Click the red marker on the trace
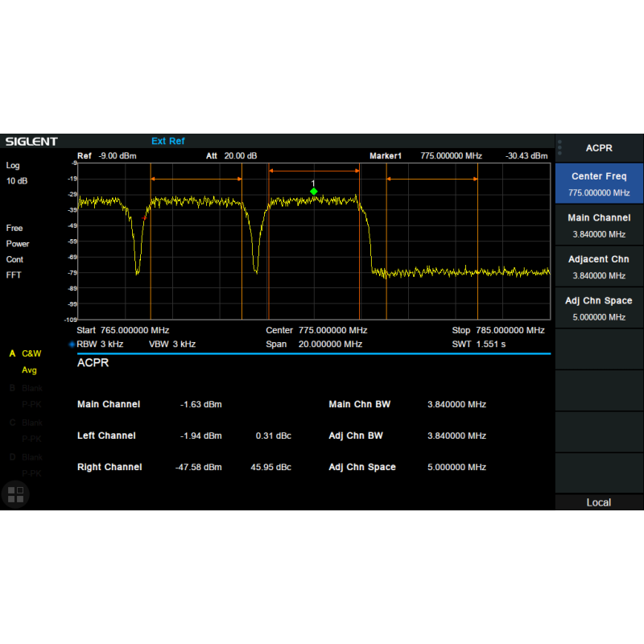Screen dimensions: 644x644 pos(144,217)
